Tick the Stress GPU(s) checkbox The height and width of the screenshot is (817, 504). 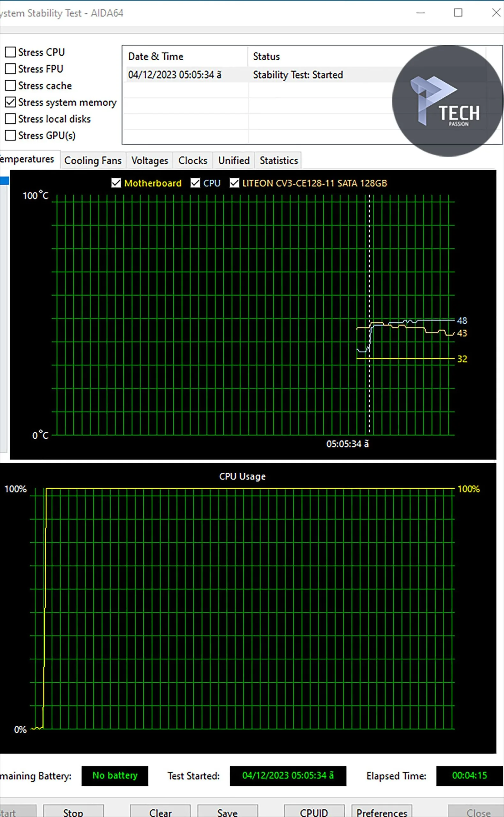point(10,135)
